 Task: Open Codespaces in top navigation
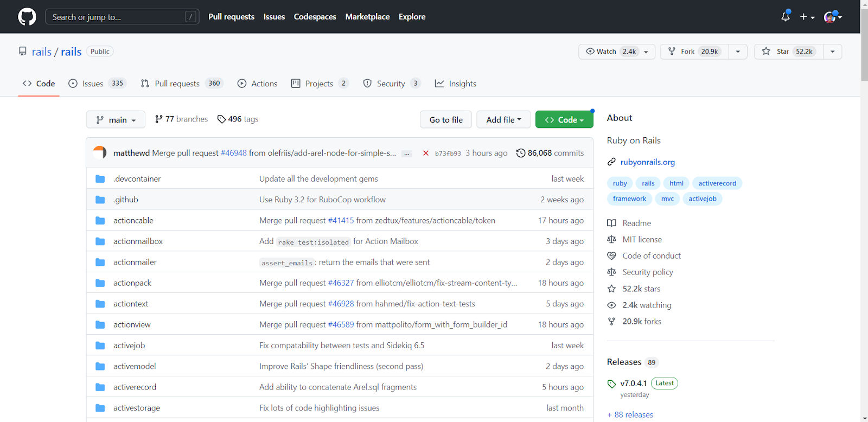[x=315, y=17]
